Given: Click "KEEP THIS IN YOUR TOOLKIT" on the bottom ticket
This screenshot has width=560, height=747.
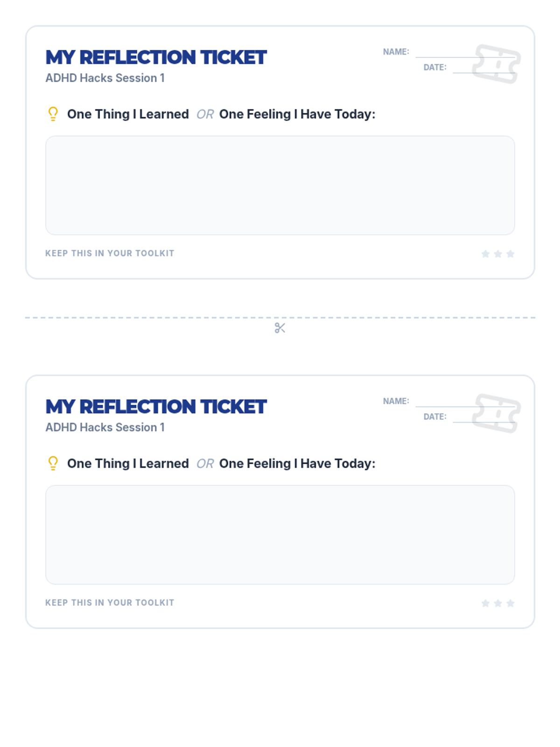Looking at the screenshot, I should [110, 603].
